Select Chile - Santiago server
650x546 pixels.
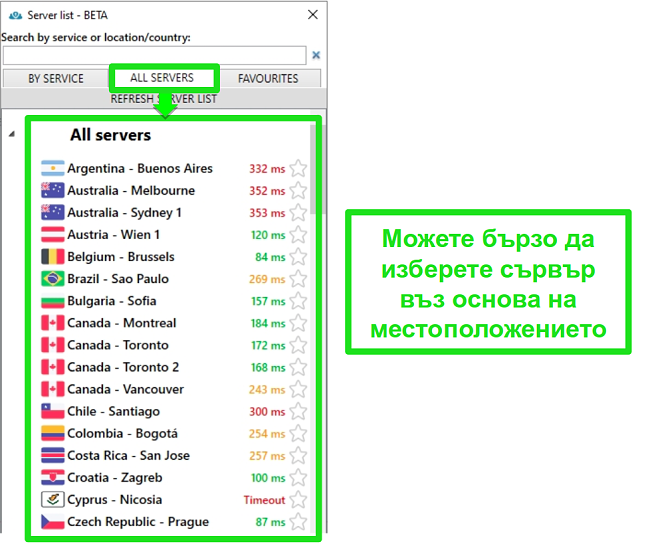[x=114, y=411]
